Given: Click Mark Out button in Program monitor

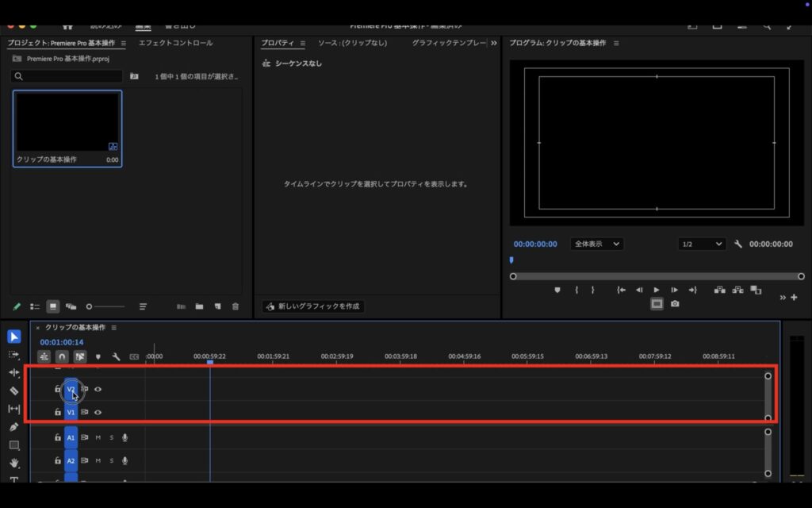Looking at the screenshot, I should pyautogui.click(x=593, y=291).
